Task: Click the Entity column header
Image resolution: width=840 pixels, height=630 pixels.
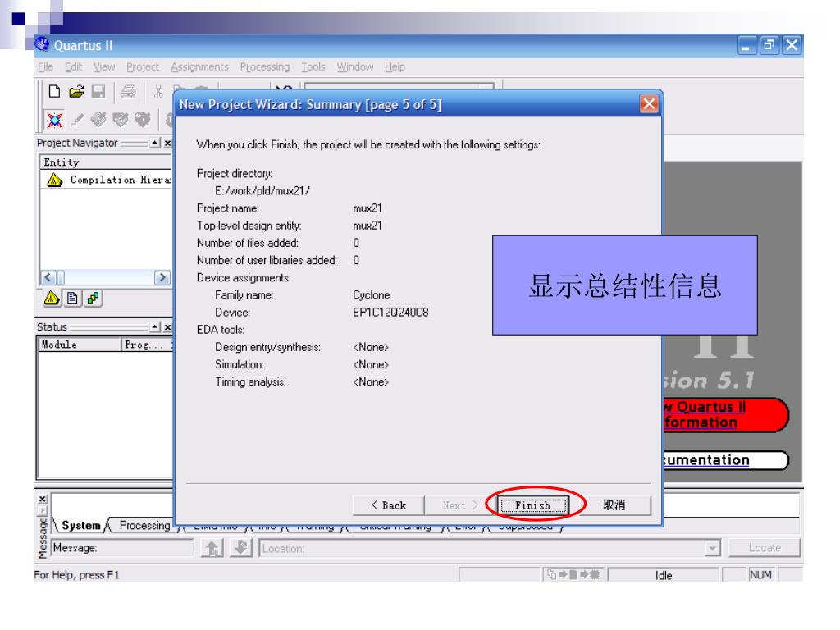Action: [105, 162]
